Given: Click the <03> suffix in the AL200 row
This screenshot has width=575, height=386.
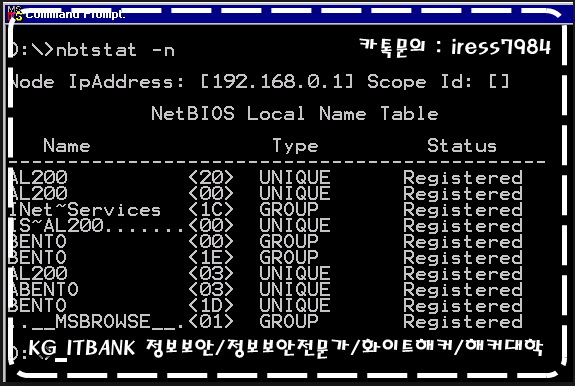Looking at the screenshot, I should click(211, 274).
